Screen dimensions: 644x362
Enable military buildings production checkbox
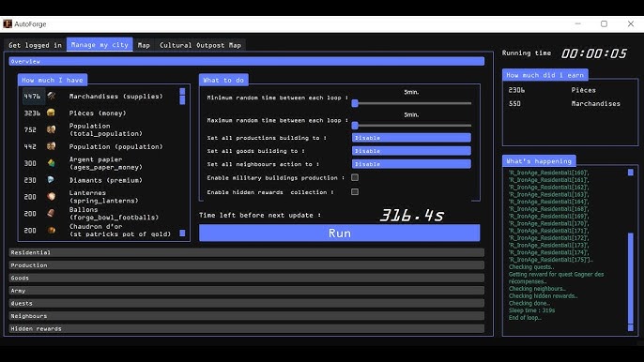[355, 177]
